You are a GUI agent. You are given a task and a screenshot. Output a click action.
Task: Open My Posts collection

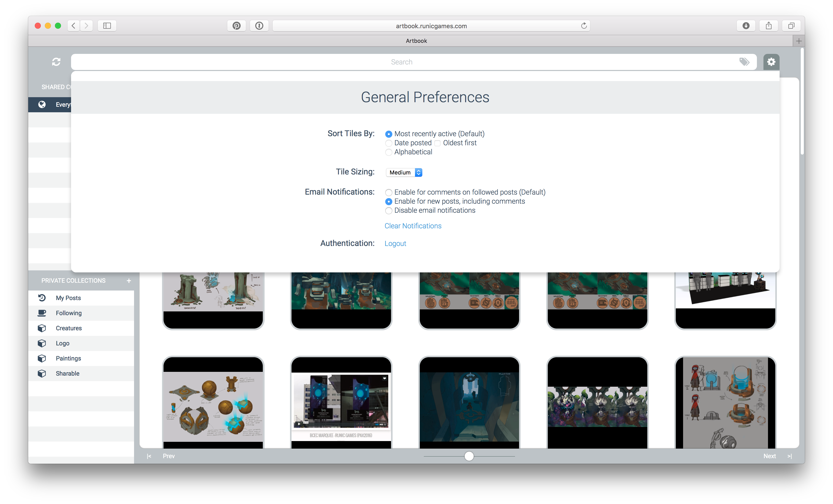point(68,298)
